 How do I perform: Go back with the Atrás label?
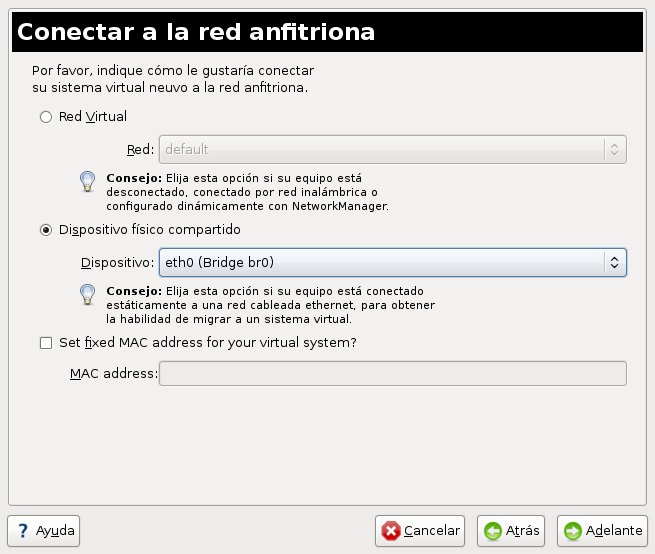523,531
